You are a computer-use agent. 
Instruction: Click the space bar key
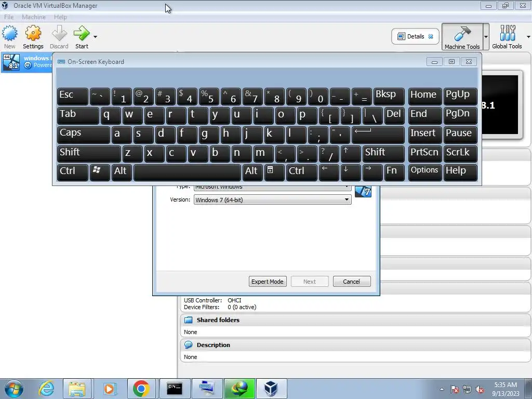coord(187,172)
